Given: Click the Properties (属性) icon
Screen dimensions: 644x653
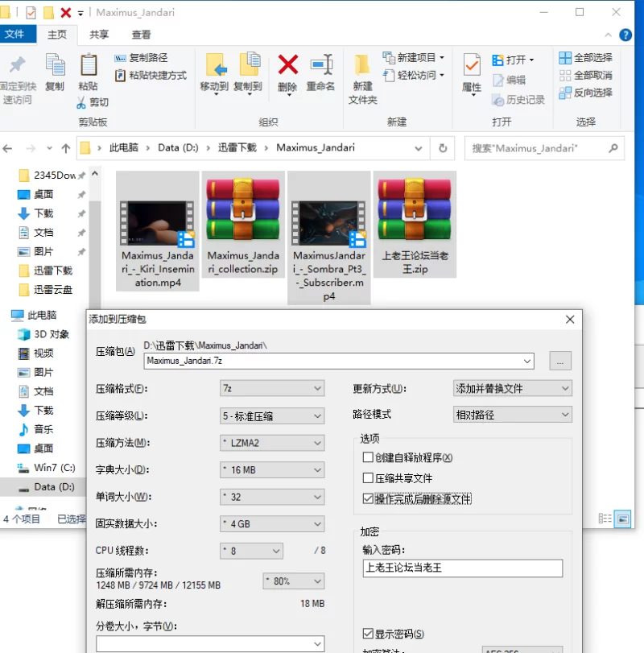Looking at the screenshot, I should 471,65.
